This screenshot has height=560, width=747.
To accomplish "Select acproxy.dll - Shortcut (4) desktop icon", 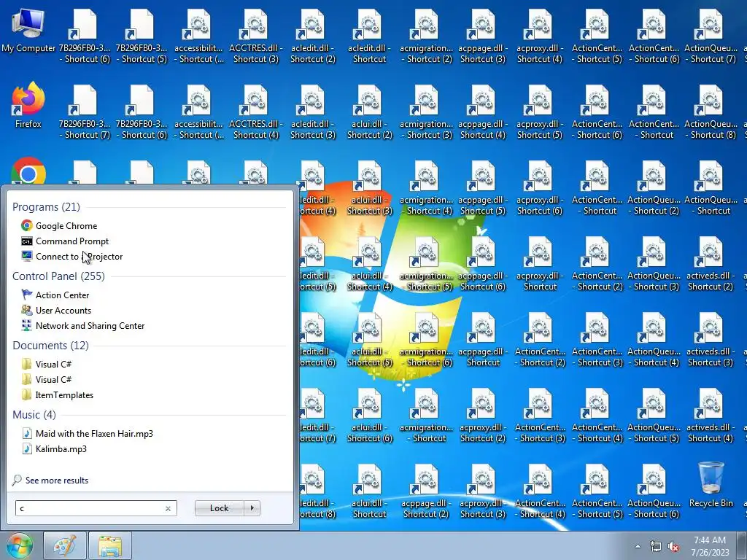I will 540,36.
